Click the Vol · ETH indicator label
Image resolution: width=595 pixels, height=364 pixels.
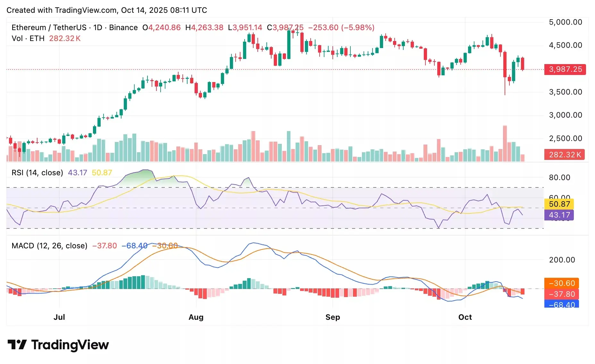28,38
